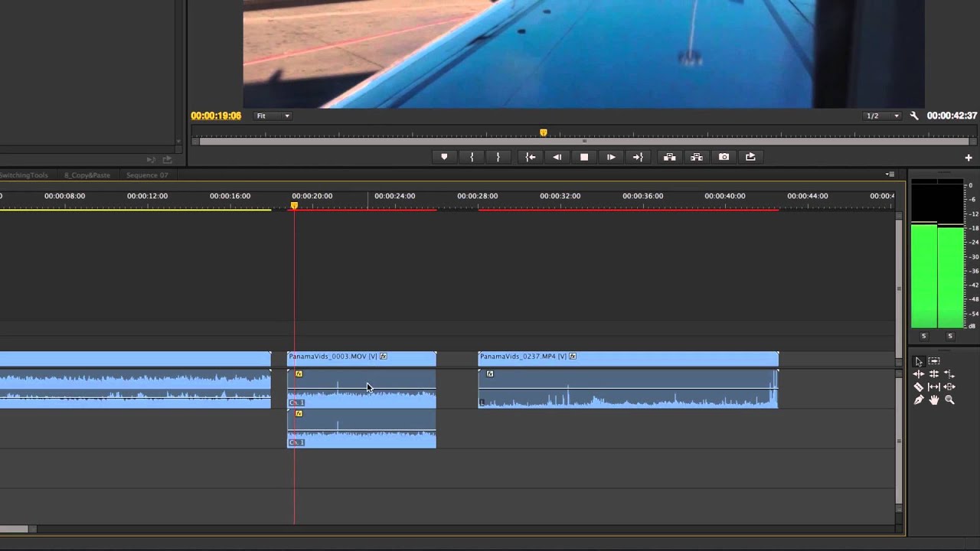Select the Pen tool

919,400
